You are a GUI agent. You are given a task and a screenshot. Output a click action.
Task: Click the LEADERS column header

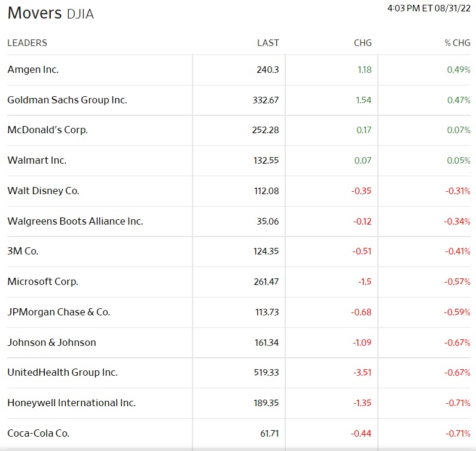click(x=27, y=43)
